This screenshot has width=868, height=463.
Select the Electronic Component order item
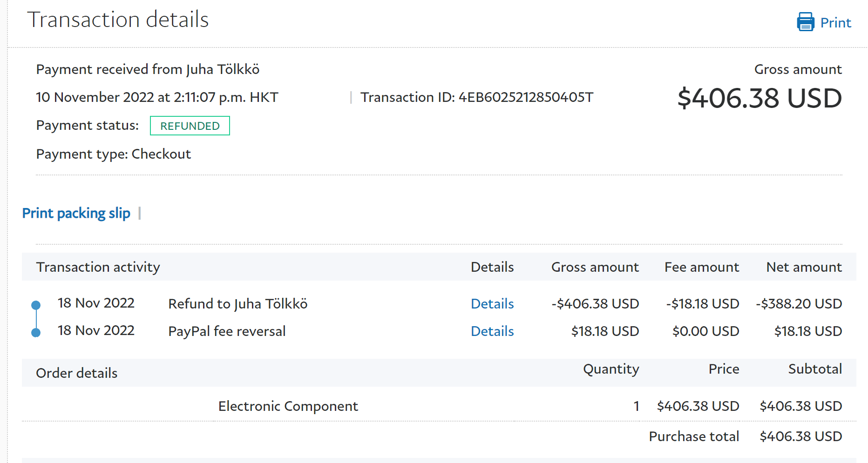288,406
